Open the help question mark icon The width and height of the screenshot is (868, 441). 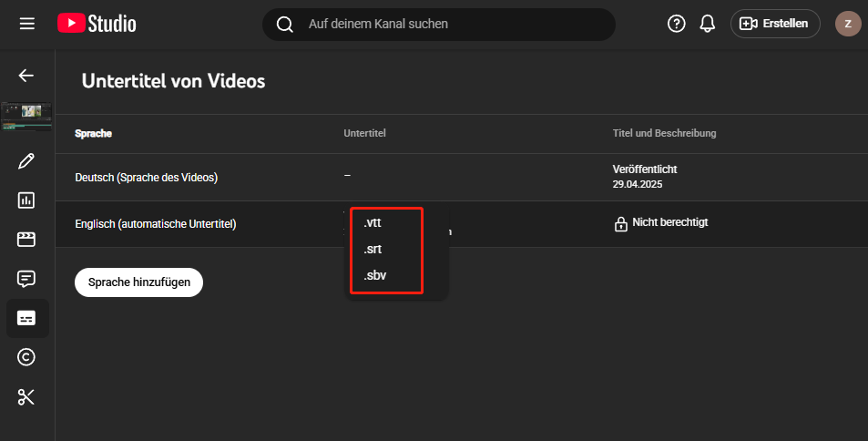[677, 24]
